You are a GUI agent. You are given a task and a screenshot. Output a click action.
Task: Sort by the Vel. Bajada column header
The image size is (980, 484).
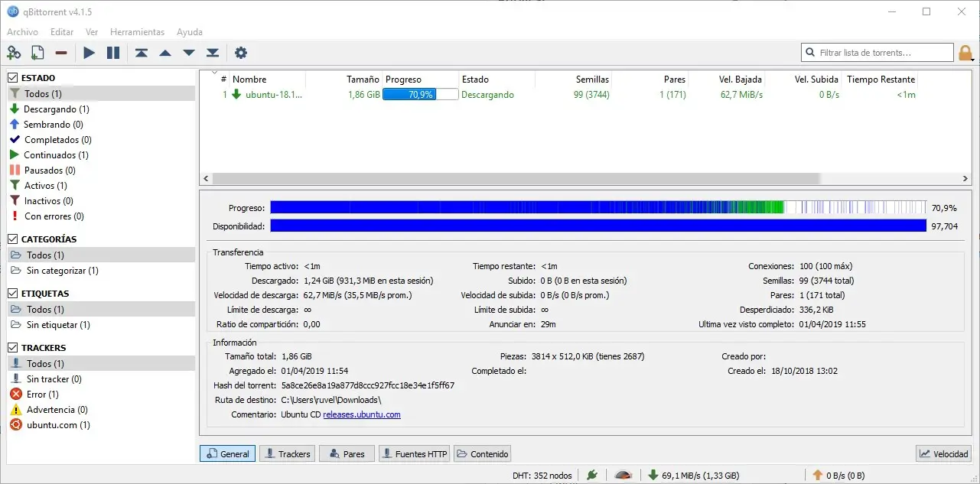coord(727,79)
